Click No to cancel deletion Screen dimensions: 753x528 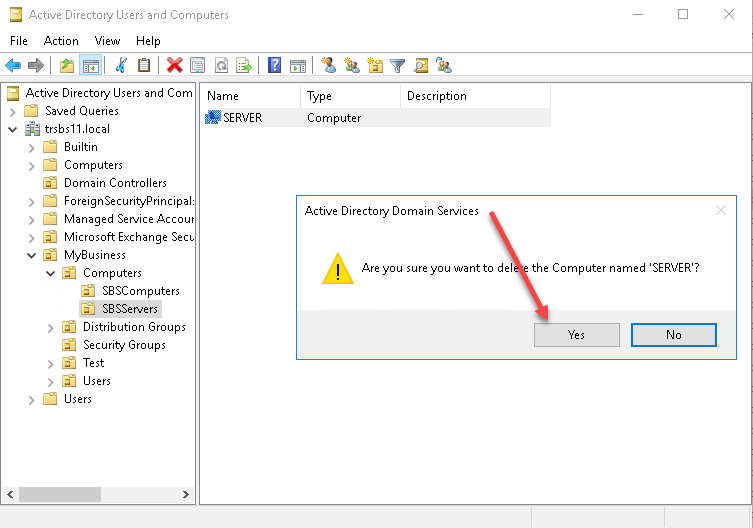(673, 335)
